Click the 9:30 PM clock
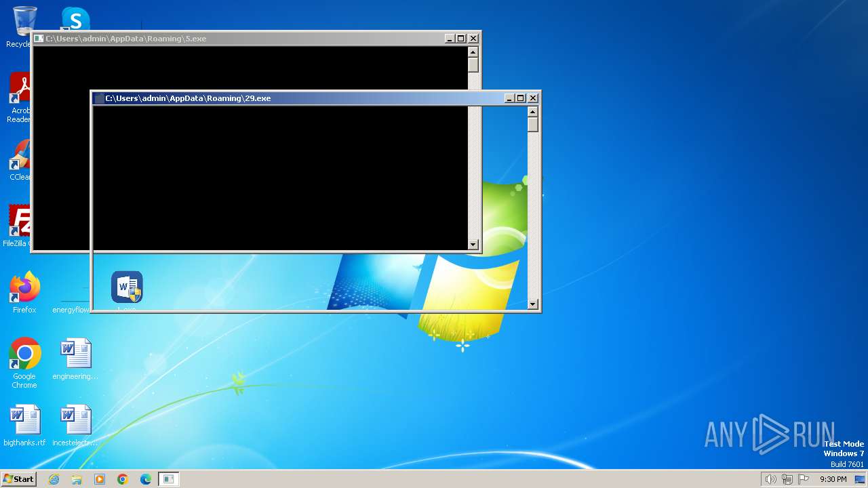Viewport: 868px width, 488px height. point(833,479)
